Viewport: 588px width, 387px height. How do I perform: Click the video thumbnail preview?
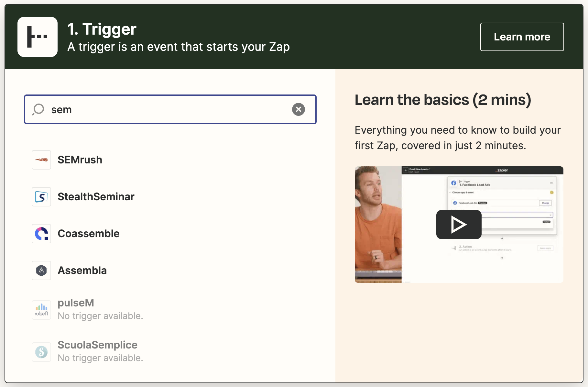(459, 225)
